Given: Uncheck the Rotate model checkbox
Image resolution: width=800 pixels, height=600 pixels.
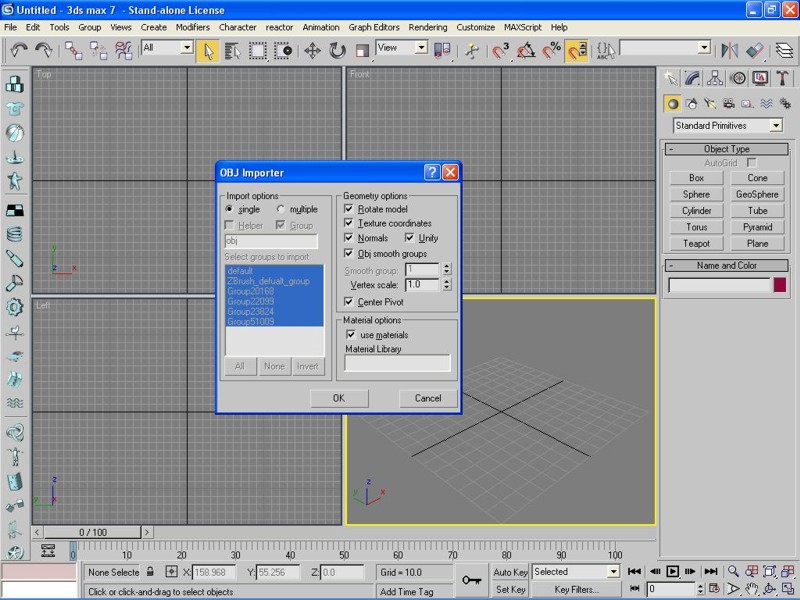Looking at the screenshot, I should pos(348,209).
